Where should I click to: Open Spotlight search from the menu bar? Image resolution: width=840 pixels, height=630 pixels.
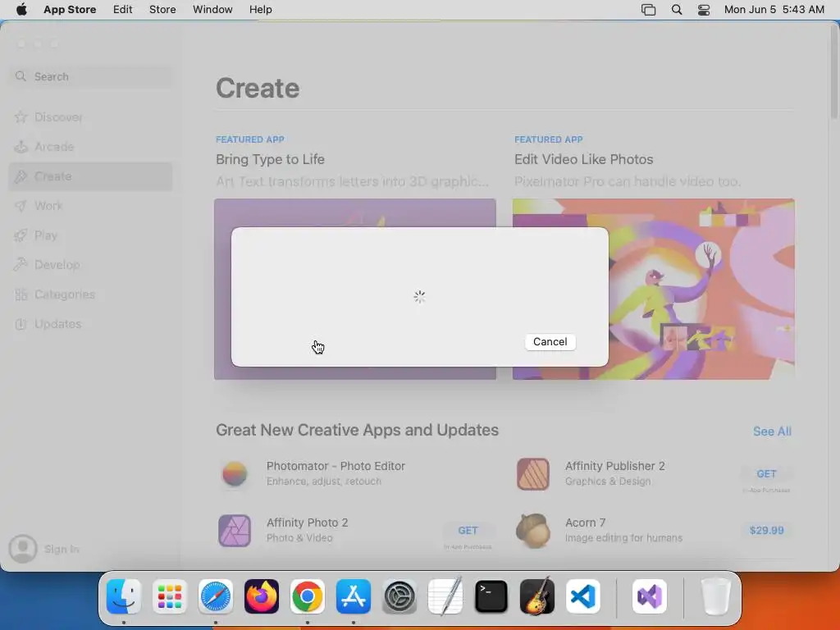677,10
